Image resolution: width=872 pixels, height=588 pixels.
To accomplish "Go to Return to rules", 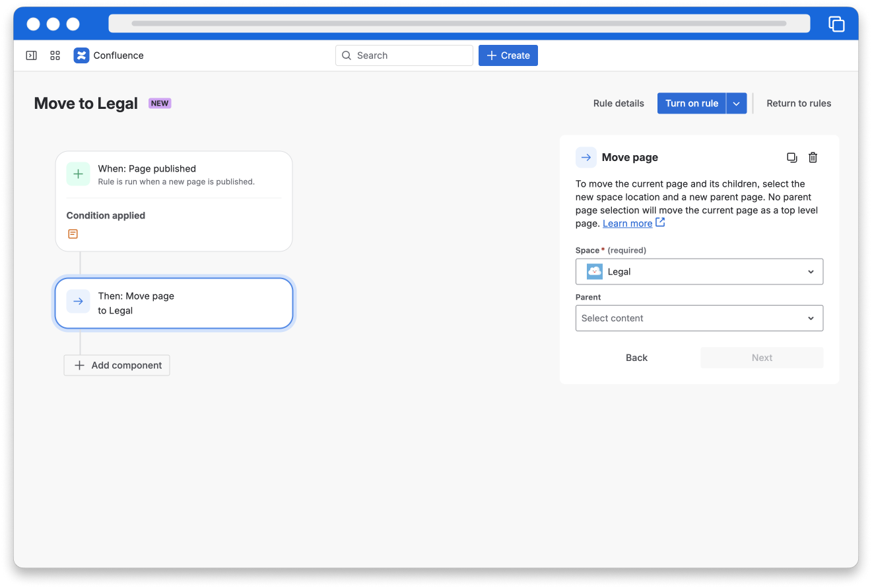I will pyautogui.click(x=798, y=104).
